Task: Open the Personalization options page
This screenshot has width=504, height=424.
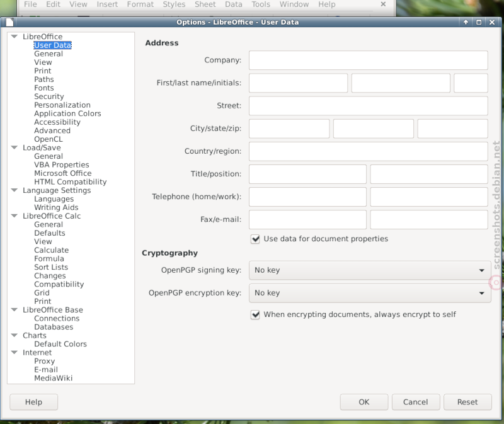Action: click(x=62, y=105)
